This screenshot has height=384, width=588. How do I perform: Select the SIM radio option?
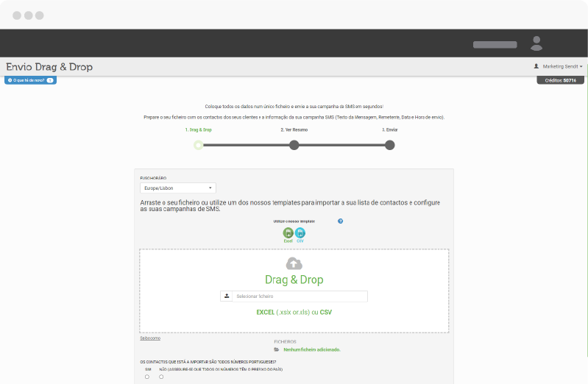(147, 377)
